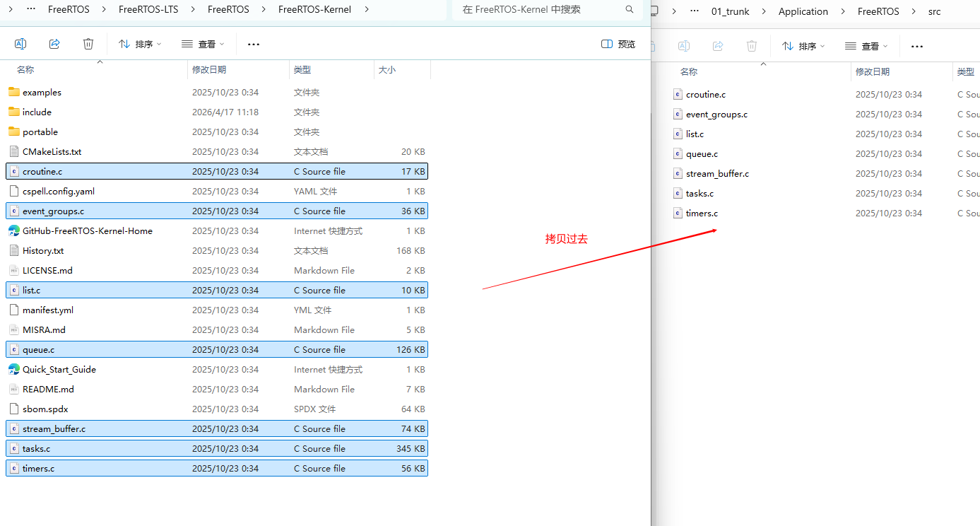Click search icon in FreeRTOS-Kernel search box
980x526 pixels.
tap(630, 9)
